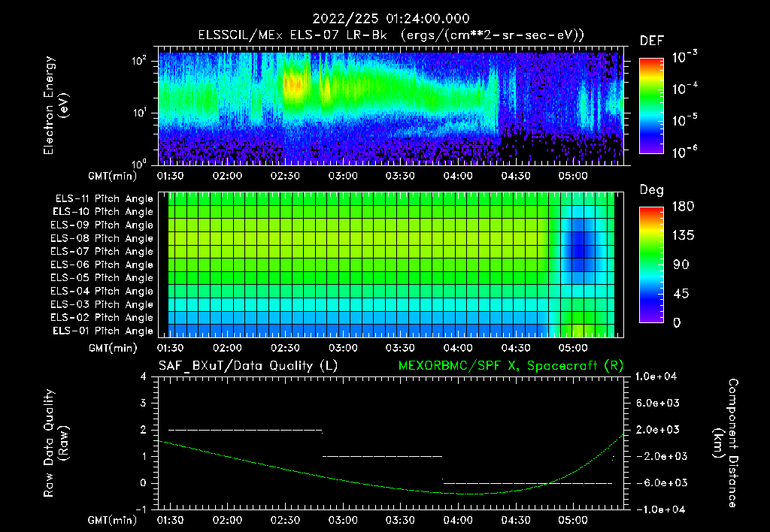Viewport: 770px width, 532px height.
Task: Click the 90 degree scale value
Action: point(681,264)
